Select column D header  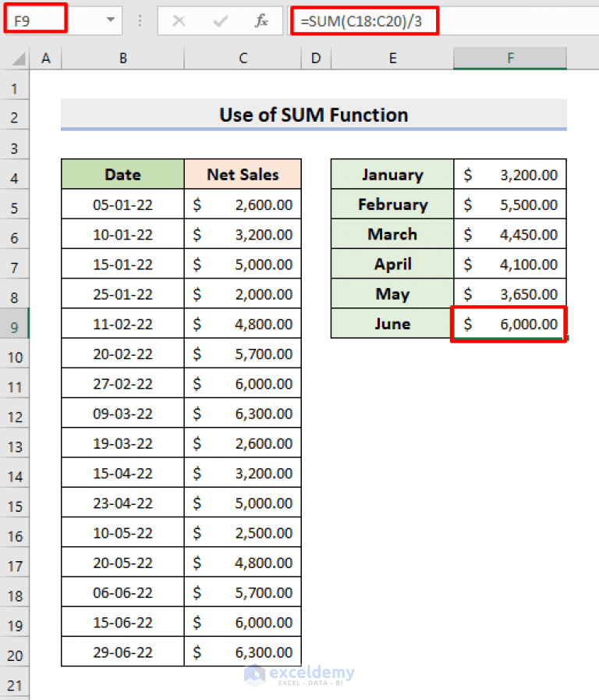tap(316, 58)
